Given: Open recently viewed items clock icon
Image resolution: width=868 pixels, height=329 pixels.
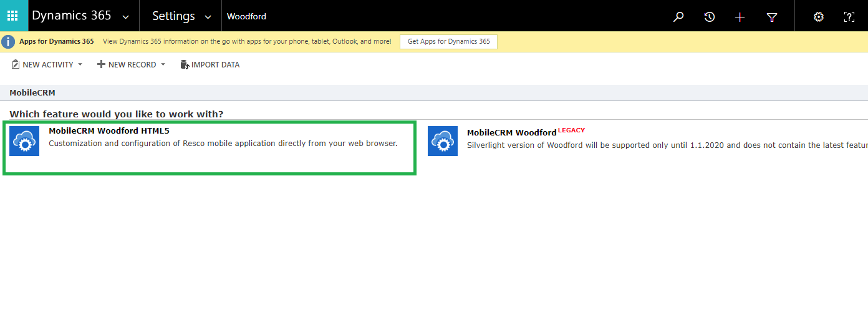Looking at the screenshot, I should pyautogui.click(x=709, y=17).
